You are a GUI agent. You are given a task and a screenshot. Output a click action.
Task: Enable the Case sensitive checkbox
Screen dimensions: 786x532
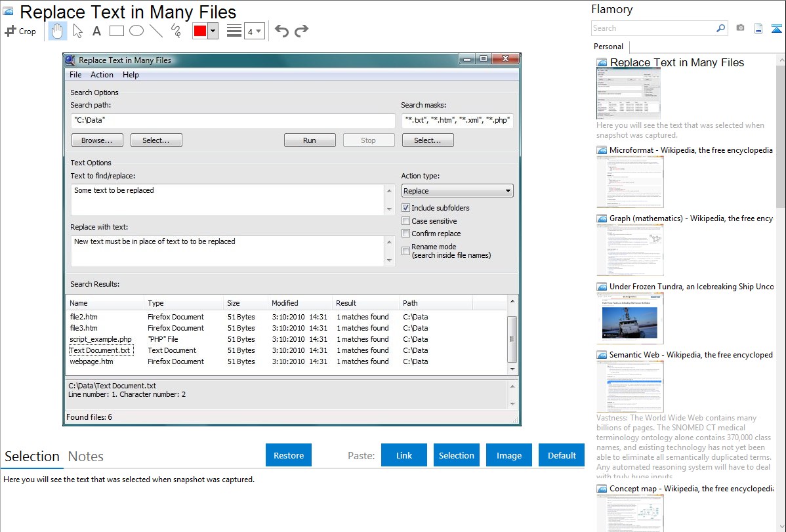(x=406, y=221)
